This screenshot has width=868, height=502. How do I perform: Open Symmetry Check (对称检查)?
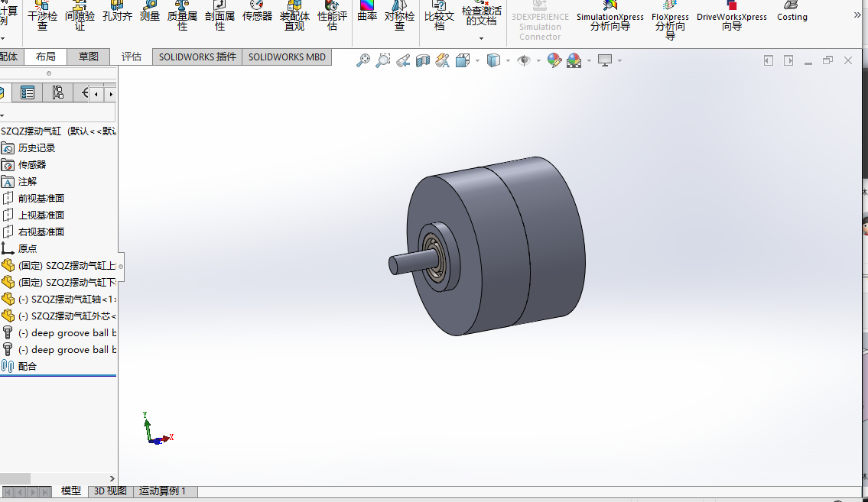(x=399, y=15)
